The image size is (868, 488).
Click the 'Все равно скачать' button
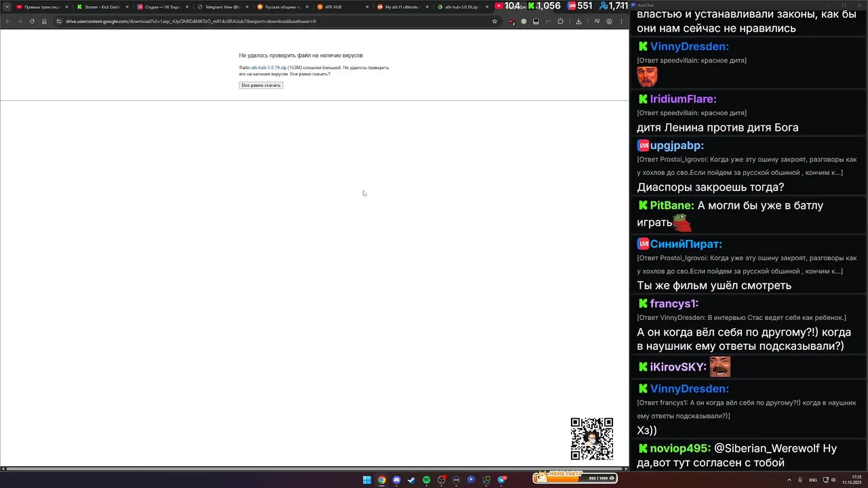point(260,85)
